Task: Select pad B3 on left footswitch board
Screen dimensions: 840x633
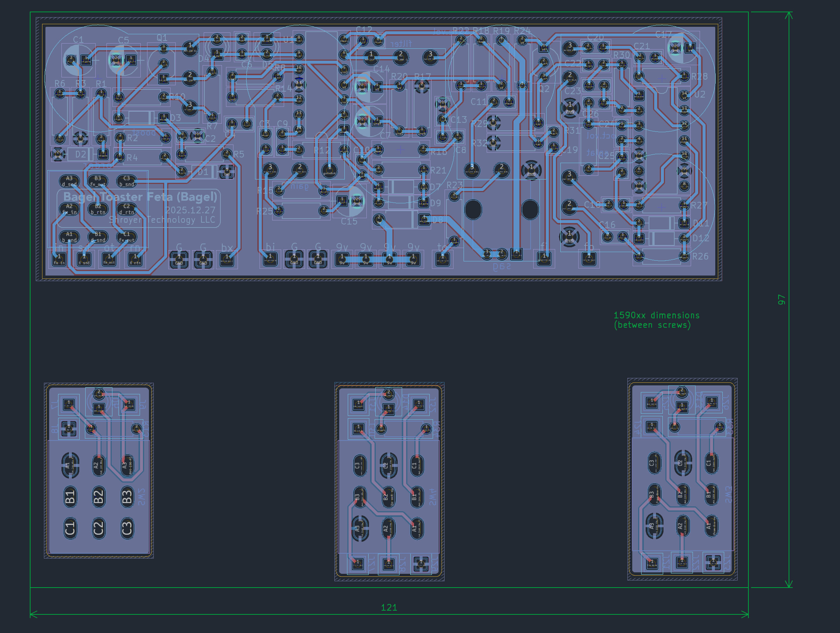Action: tap(127, 496)
